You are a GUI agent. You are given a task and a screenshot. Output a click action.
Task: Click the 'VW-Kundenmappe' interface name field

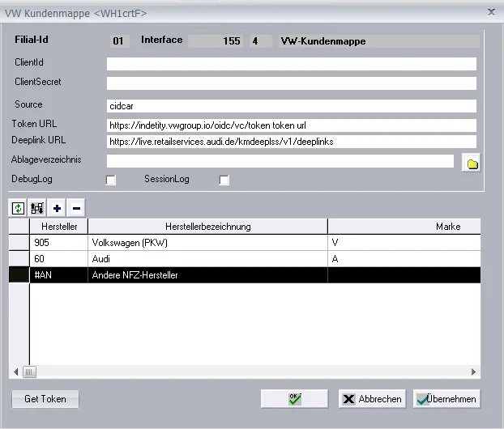pyautogui.click(x=379, y=41)
